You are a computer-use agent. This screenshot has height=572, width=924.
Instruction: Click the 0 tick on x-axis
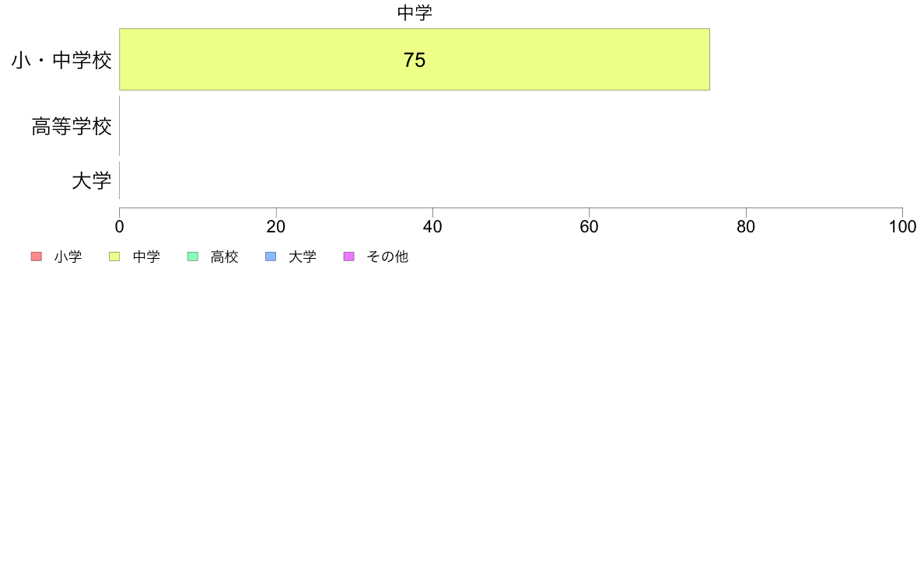(120, 227)
